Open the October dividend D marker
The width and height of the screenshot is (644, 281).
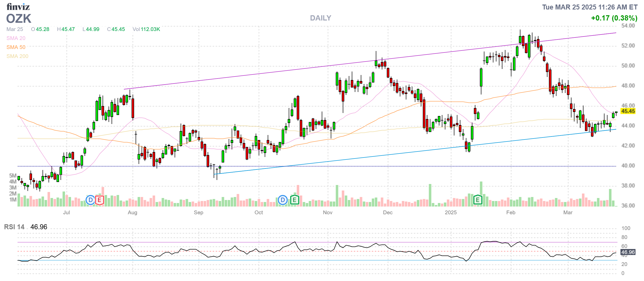point(283,200)
